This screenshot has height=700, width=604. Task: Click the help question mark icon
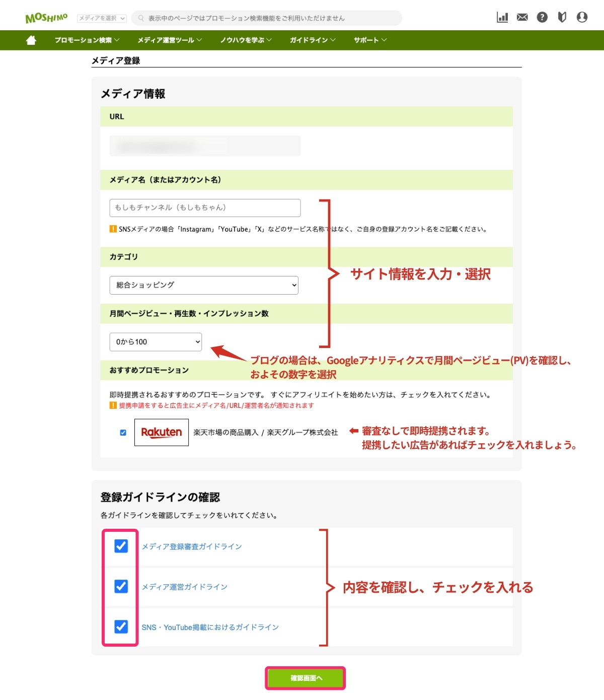click(x=542, y=17)
